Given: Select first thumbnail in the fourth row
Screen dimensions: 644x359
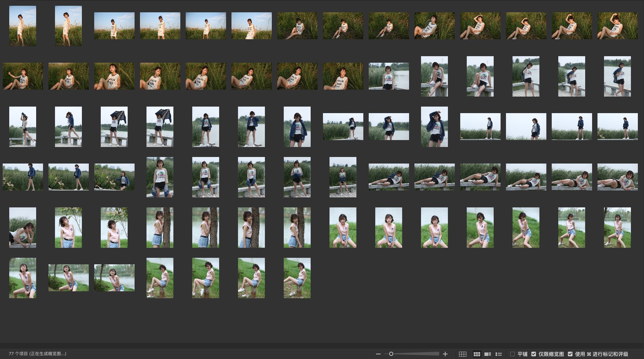Looking at the screenshot, I should 23,177.
